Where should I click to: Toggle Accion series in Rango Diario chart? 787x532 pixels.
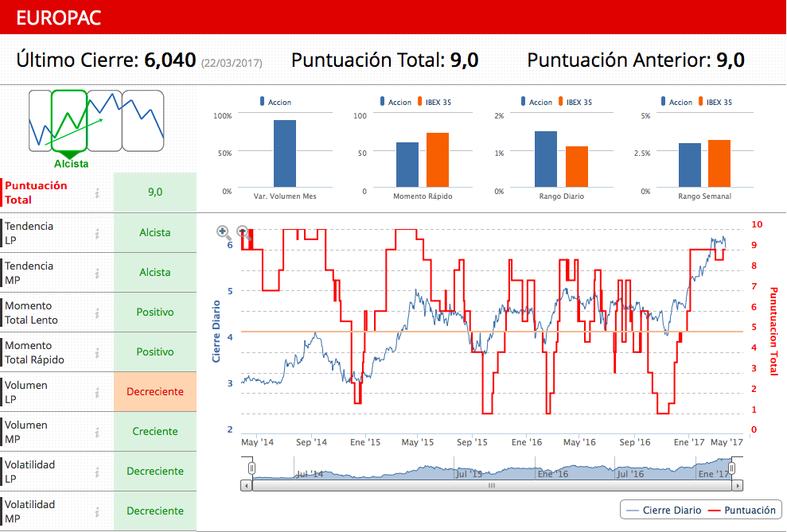click(536, 102)
